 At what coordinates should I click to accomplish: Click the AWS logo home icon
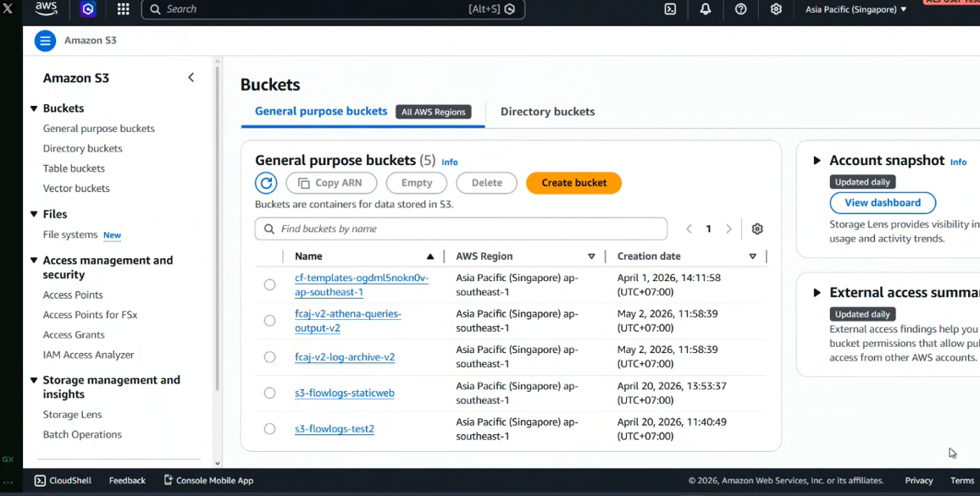point(47,8)
